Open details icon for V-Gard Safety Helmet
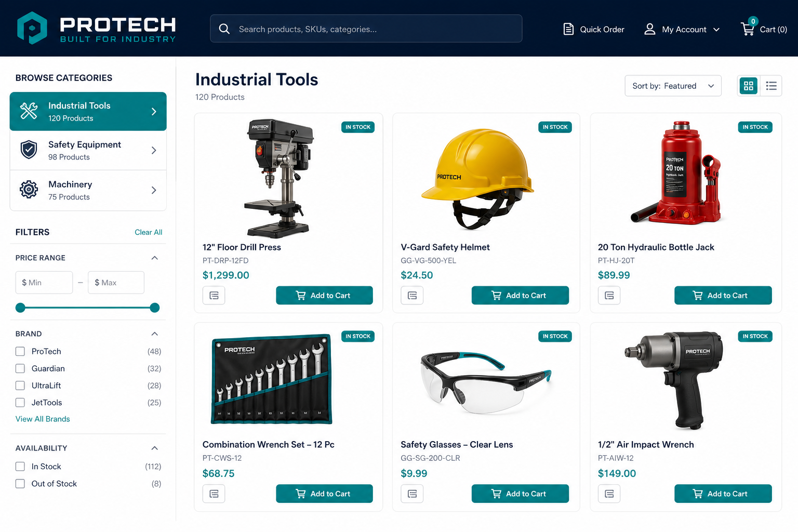Viewport: 798px width, 532px height. (x=413, y=296)
